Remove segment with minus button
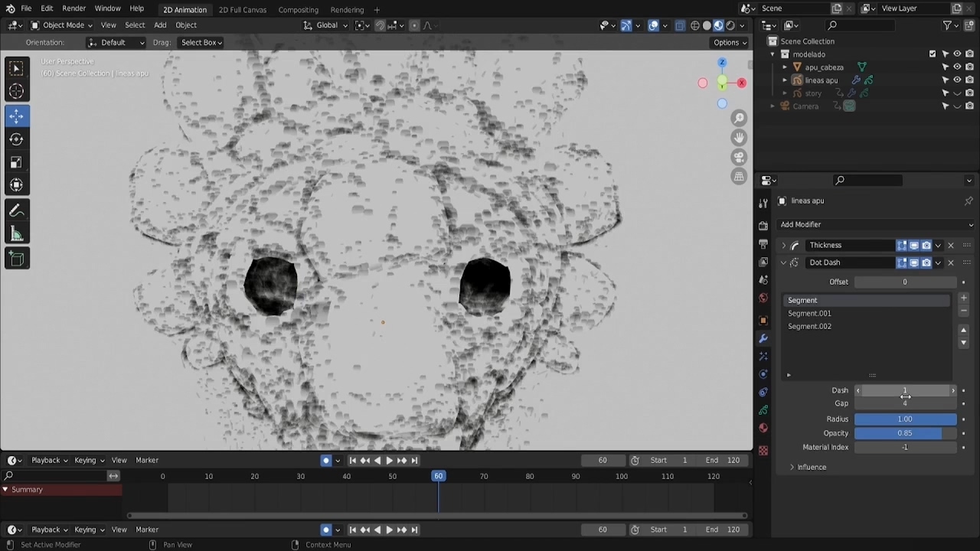 point(963,311)
